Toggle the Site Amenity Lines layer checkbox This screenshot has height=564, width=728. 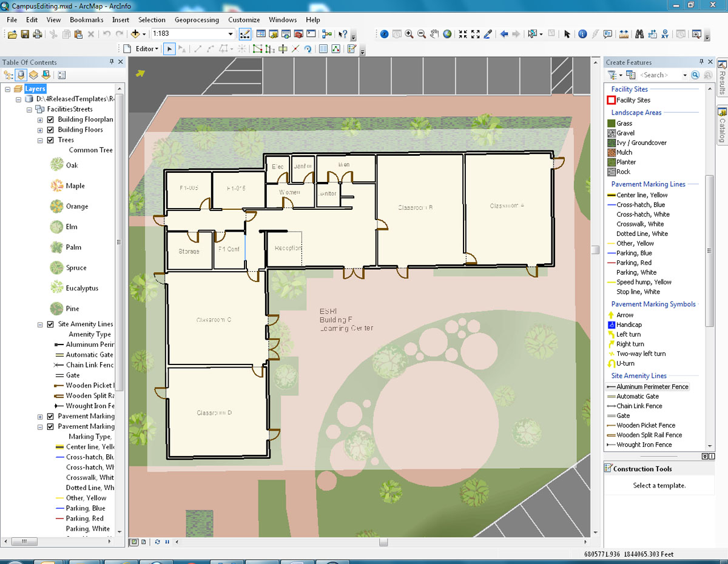pyautogui.click(x=50, y=324)
